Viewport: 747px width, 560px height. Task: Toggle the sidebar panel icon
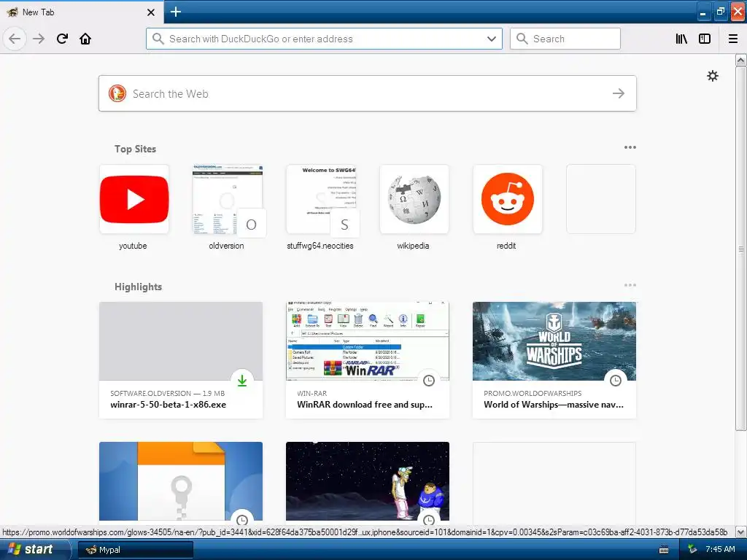click(705, 39)
